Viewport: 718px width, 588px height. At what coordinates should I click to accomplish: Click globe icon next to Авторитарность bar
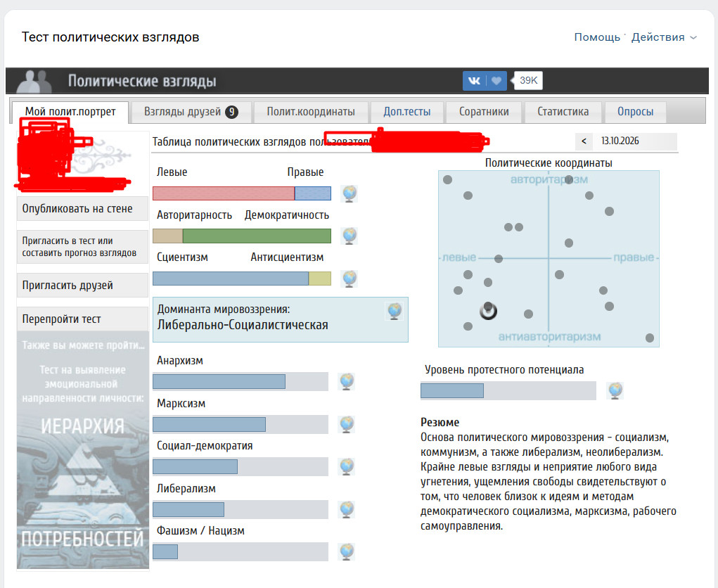[349, 236]
